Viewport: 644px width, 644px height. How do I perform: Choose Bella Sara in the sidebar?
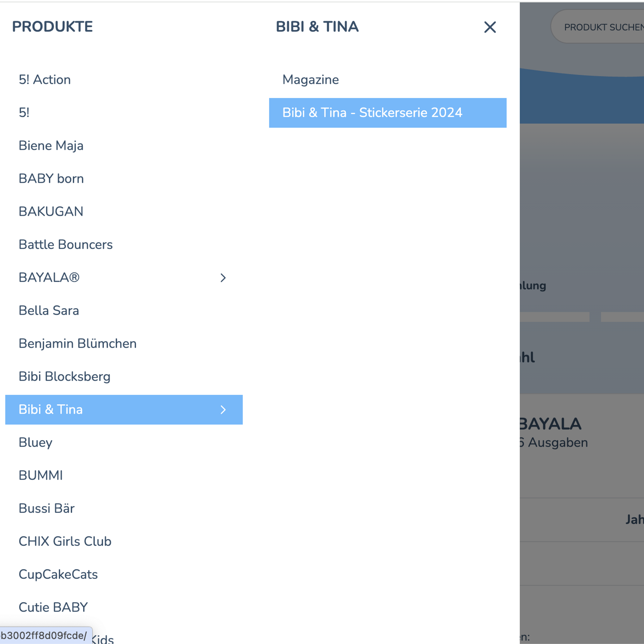[49, 310]
